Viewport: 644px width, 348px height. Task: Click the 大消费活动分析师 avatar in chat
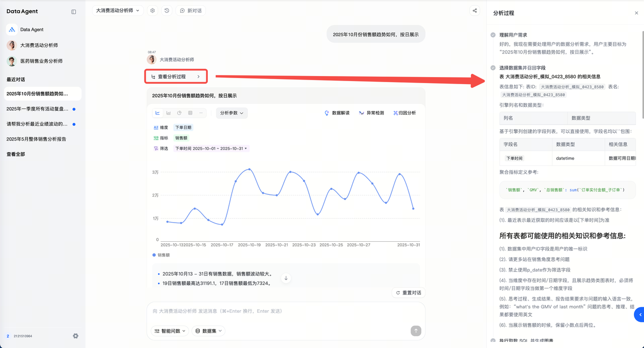point(151,59)
